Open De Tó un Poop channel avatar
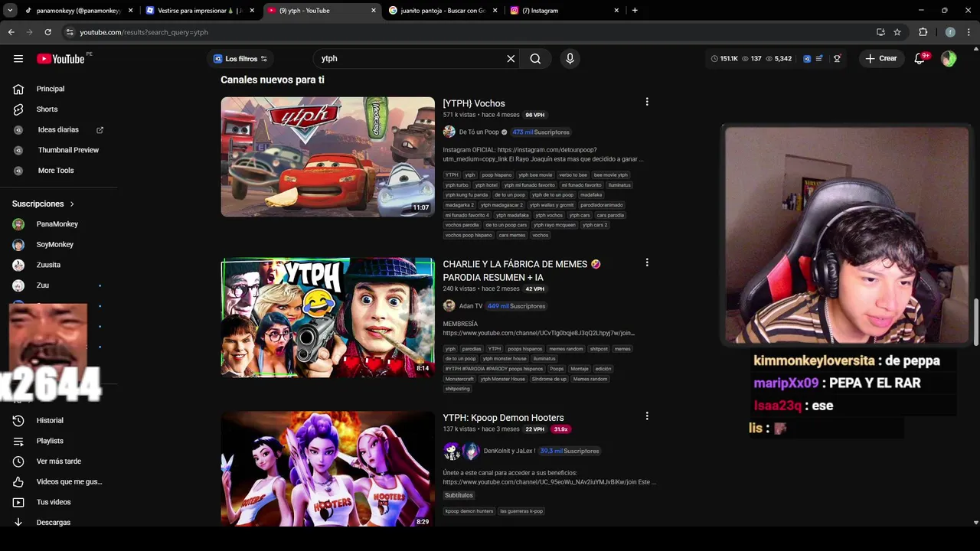Screen dimensions: 980x551 (x=449, y=132)
